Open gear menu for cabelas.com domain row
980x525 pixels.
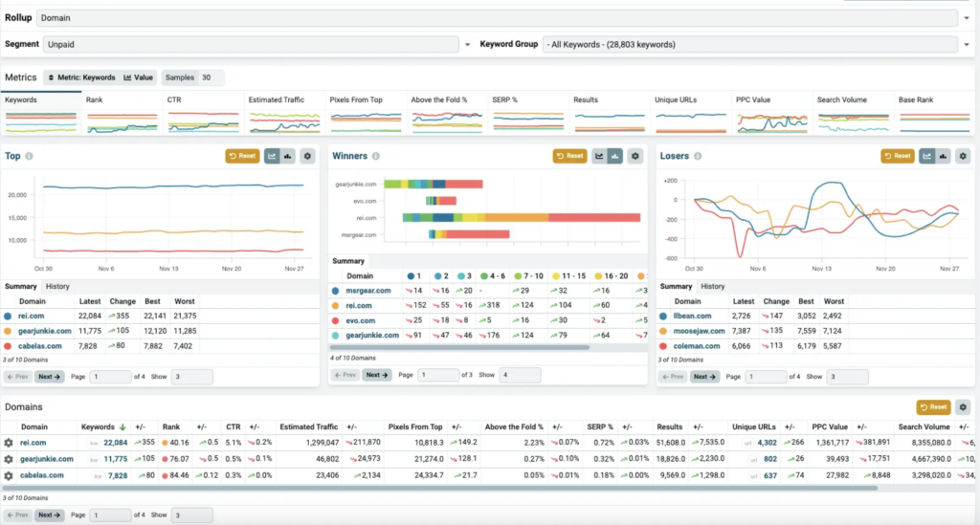(8, 475)
